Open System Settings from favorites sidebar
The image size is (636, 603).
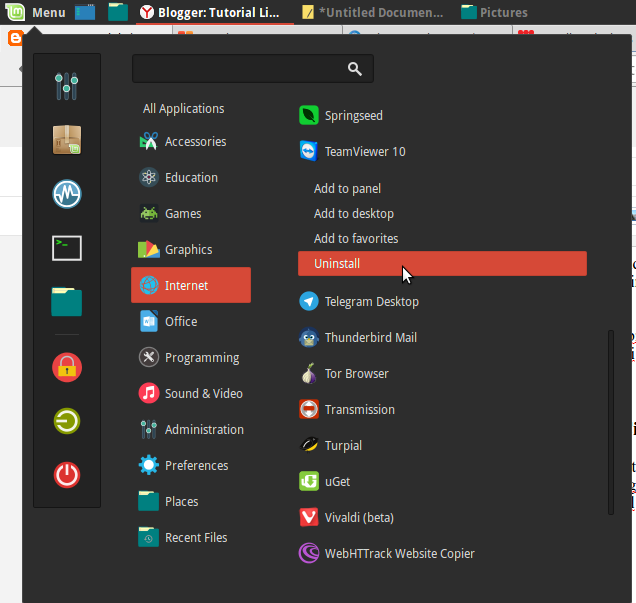coord(67,86)
